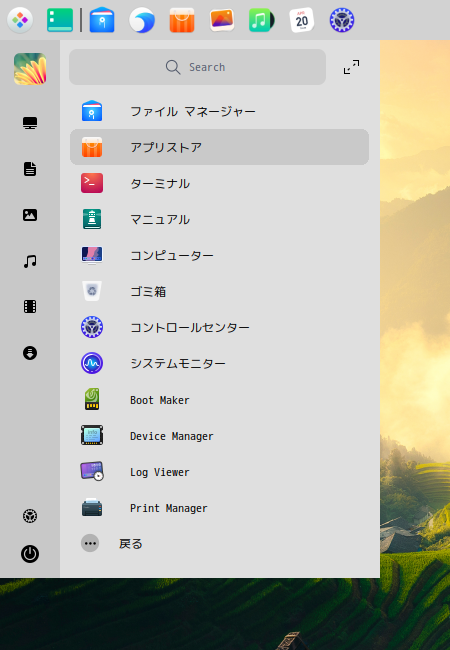Expand the launcher to fullscreen mode
The image size is (450, 650).
pyautogui.click(x=351, y=67)
